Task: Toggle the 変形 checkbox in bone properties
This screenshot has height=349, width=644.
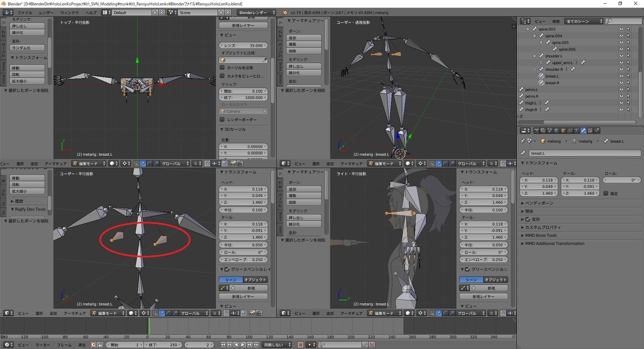Action: 528,219
